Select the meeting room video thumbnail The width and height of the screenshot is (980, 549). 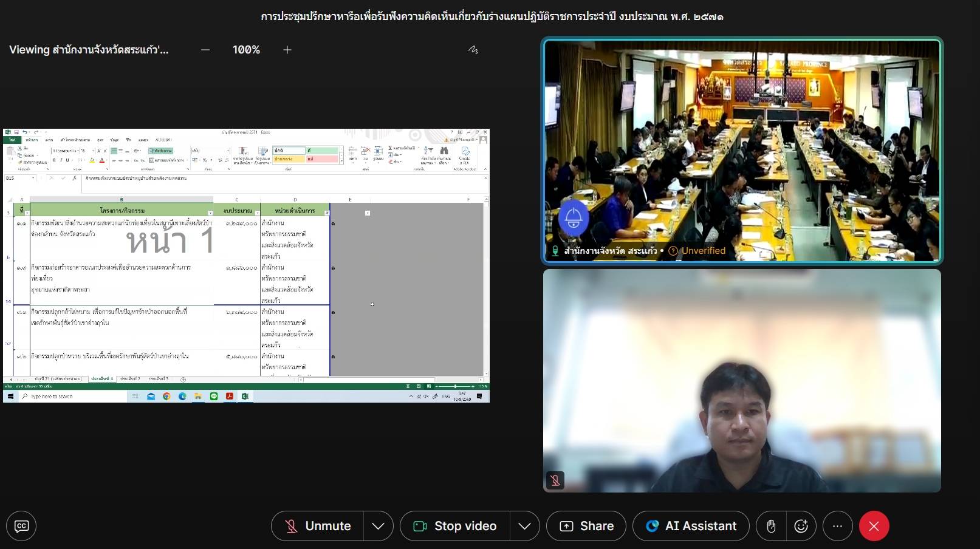tap(742, 151)
